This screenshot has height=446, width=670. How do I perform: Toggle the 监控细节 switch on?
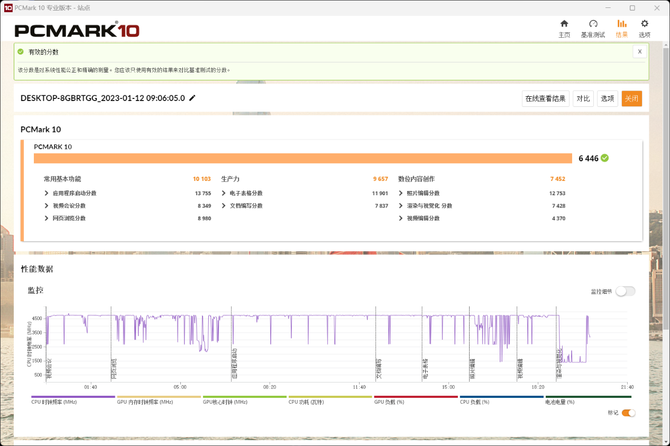625,291
